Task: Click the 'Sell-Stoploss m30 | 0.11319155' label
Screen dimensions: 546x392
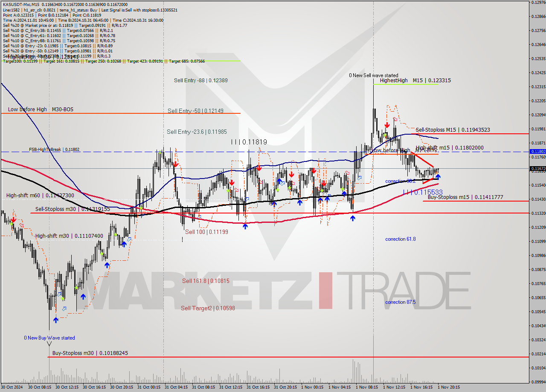Action: (x=73, y=209)
